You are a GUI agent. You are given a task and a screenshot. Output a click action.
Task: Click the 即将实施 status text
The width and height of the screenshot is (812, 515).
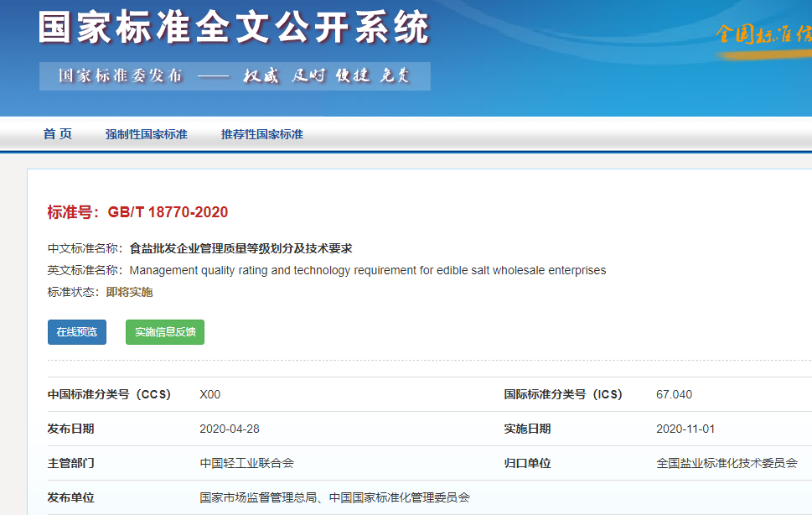[129, 292]
